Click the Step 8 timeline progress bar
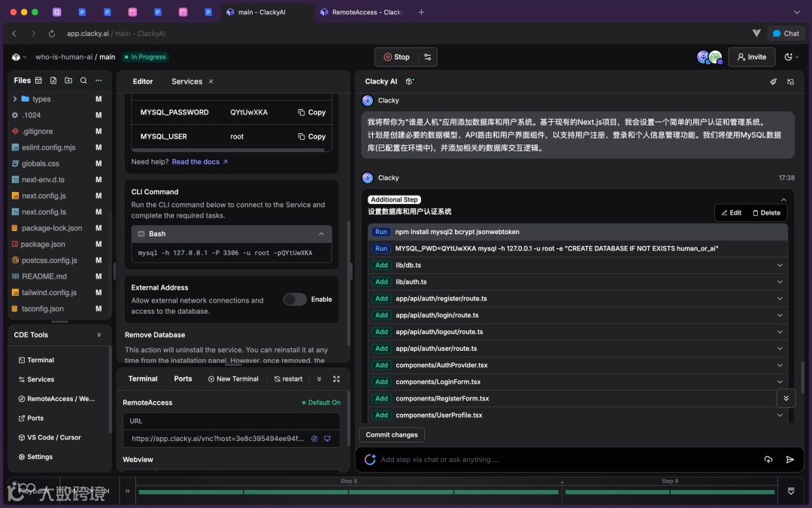This screenshot has width=812, height=508. tap(349, 492)
